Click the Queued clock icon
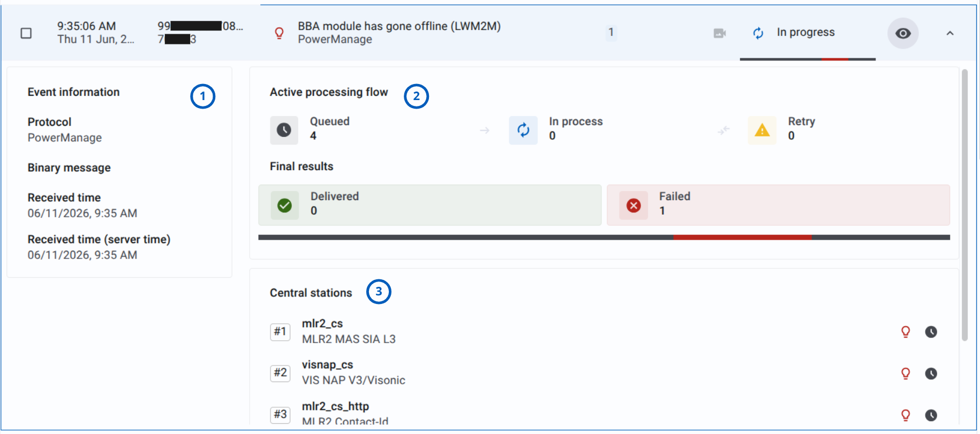 [284, 130]
